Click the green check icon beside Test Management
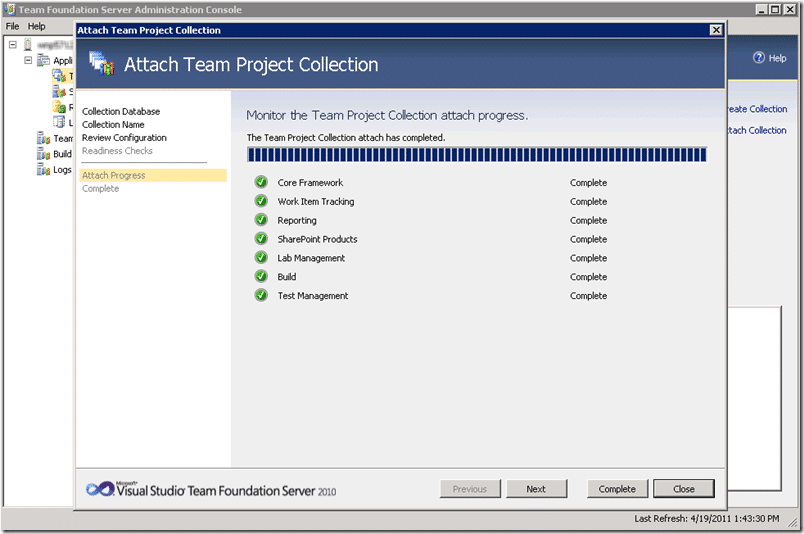The height and width of the screenshot is (534, 804). [261, 295]
